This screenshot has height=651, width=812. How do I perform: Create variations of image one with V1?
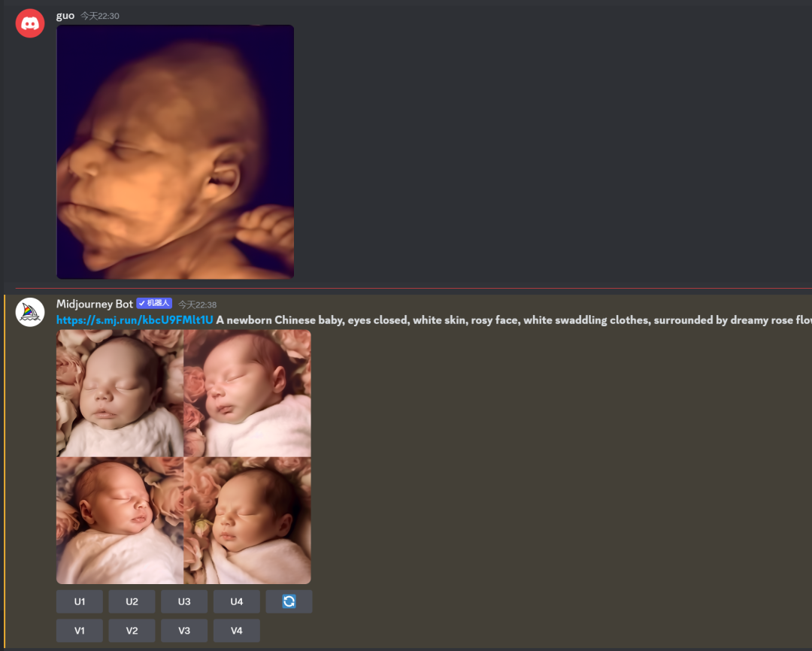pos(79,630)
